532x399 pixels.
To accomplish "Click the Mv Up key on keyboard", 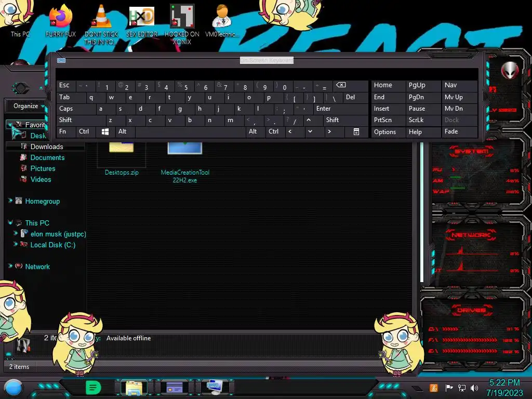I will [x=459, y=97].
